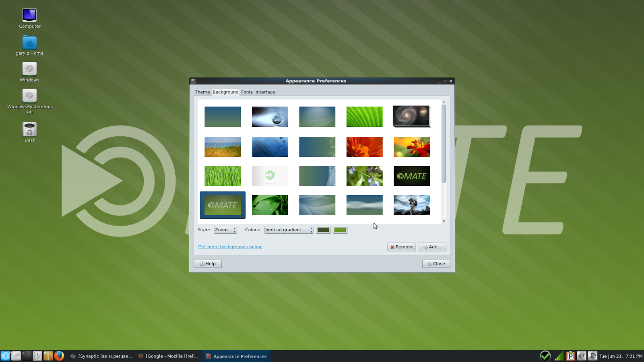This screenshot has height=362, width=644.
Task: Click the Remove button
Action: 401,247
